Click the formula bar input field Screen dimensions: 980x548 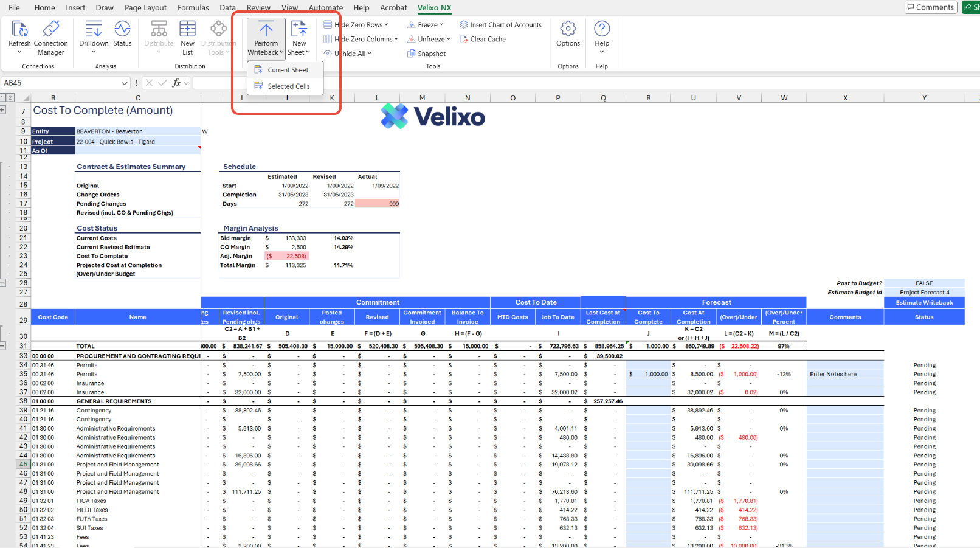point(547,83)
